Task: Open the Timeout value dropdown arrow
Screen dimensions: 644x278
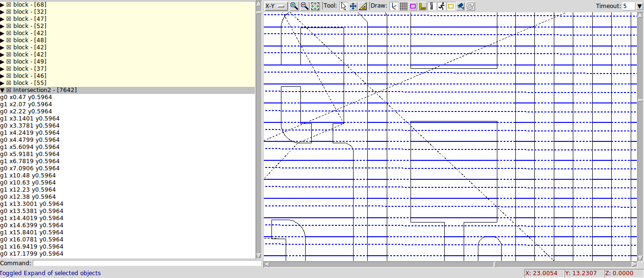Action: [639, 6]
